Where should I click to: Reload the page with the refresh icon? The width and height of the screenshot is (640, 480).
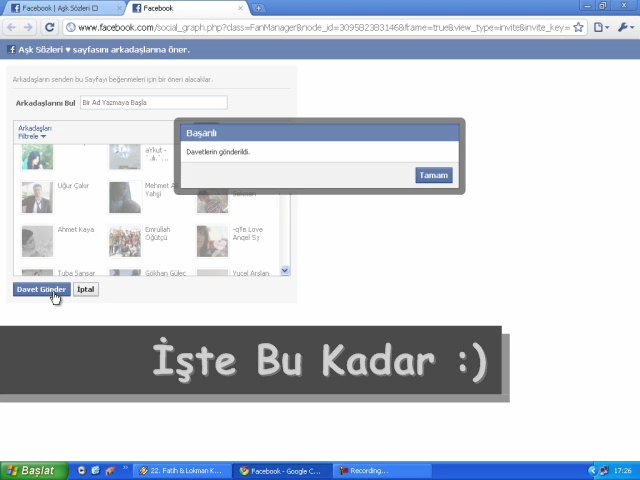50,27
